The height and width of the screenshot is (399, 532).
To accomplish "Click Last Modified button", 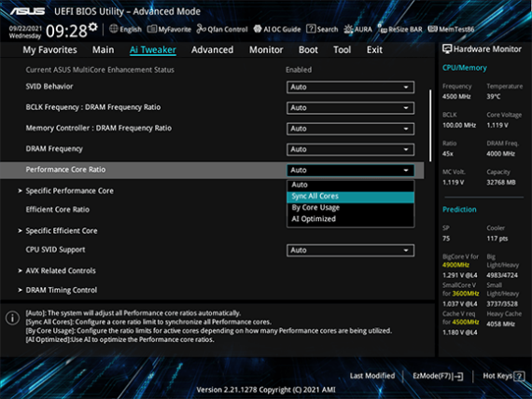I will point(372,376).
